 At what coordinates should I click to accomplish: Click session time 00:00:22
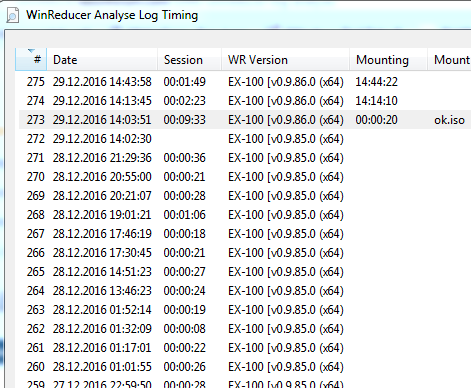[185, 348]
